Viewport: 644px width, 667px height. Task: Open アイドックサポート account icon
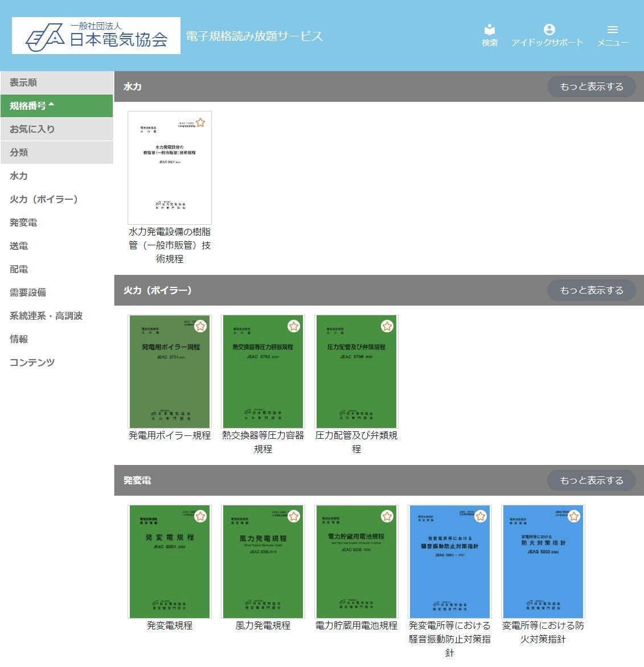pos(547,35)
